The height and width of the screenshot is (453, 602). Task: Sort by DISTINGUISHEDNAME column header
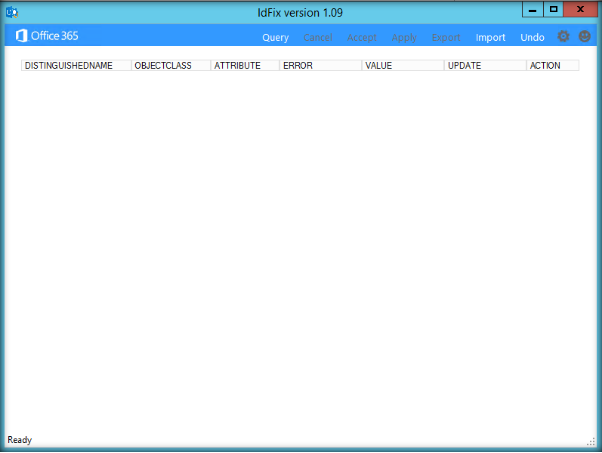(x=76, y=66)
